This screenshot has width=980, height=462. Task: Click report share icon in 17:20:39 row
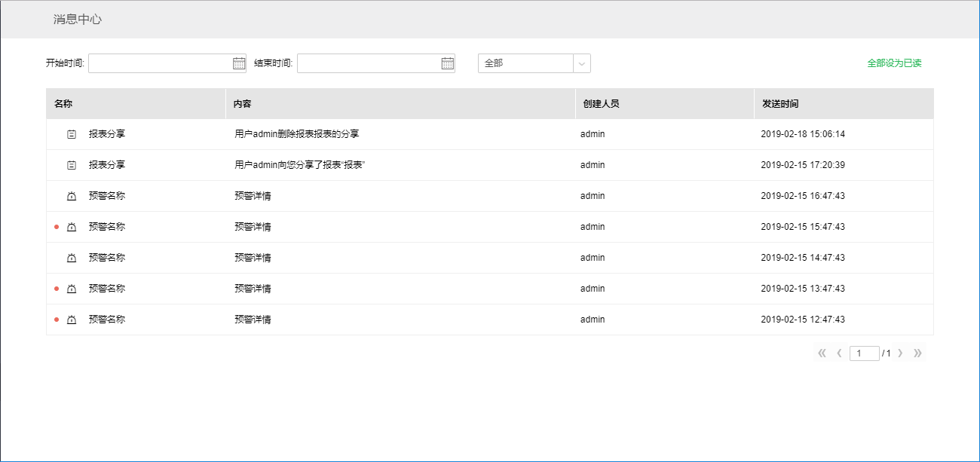[x=72, y=165]
